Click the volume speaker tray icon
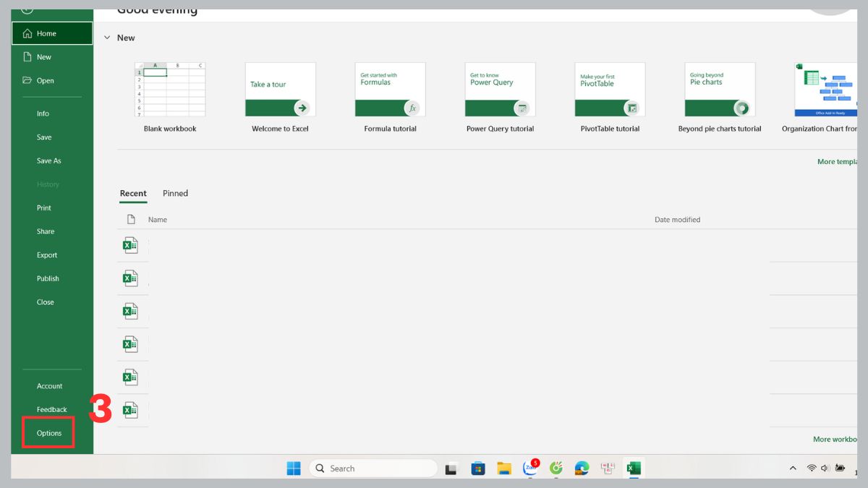The image size is (868, 488). point(825,468)
